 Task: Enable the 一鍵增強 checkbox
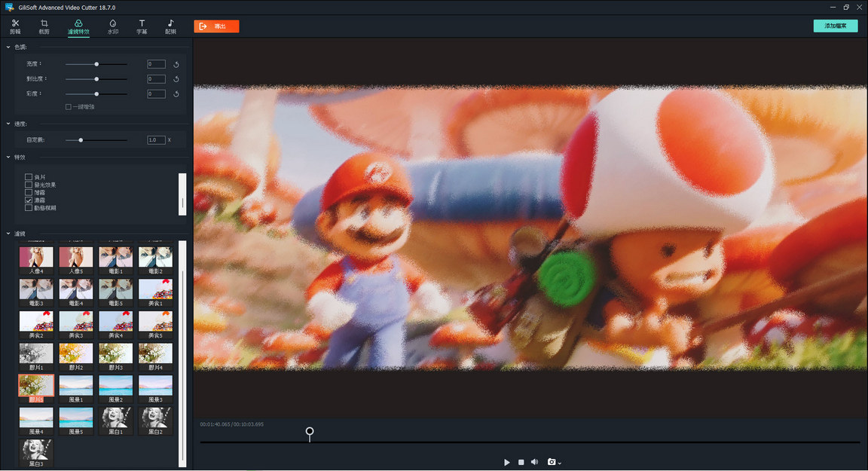pyautogui.click(x=69, y=107)
